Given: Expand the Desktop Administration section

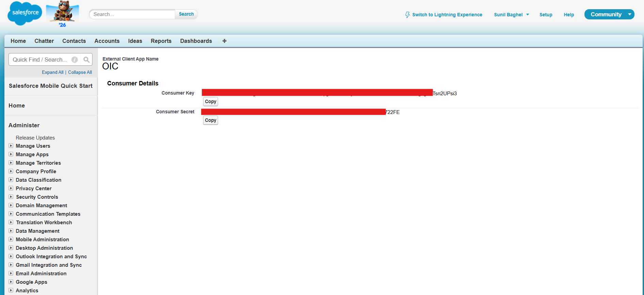Looking at the screenshot, I should (11, 248).
